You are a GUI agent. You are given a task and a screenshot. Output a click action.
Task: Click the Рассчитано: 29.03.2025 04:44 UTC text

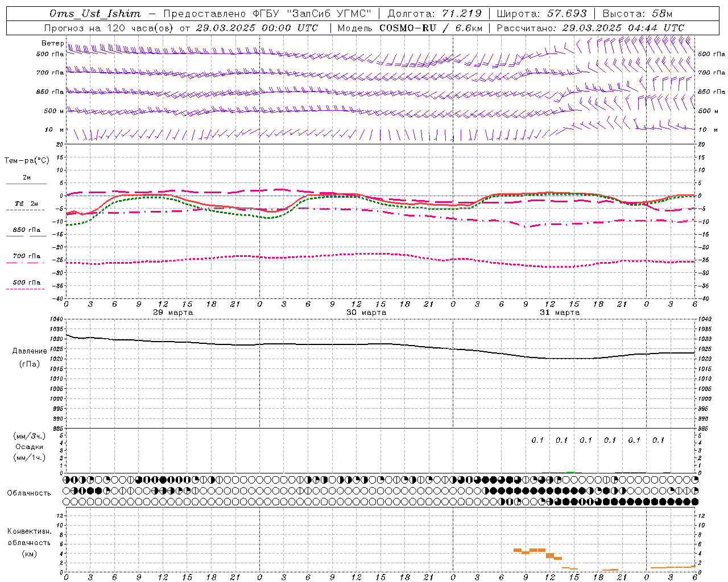tap(590, 28)
